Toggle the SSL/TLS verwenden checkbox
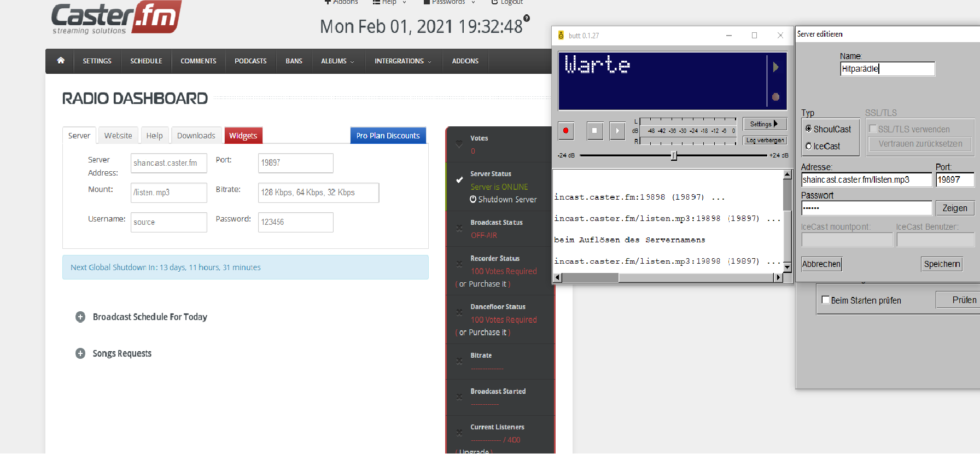980x454 pixels. [873, 129]
